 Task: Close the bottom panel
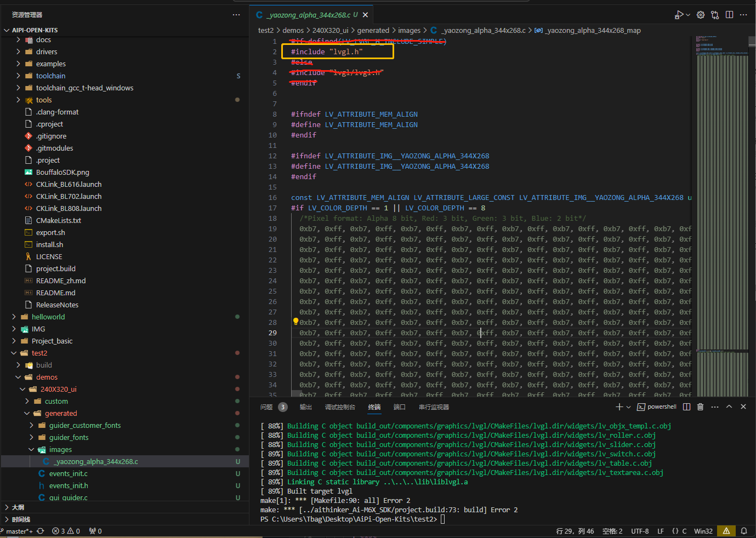743,407
